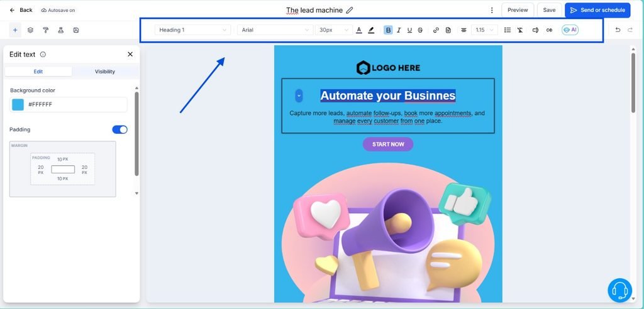Open the text alignment icon

point(464,30)
